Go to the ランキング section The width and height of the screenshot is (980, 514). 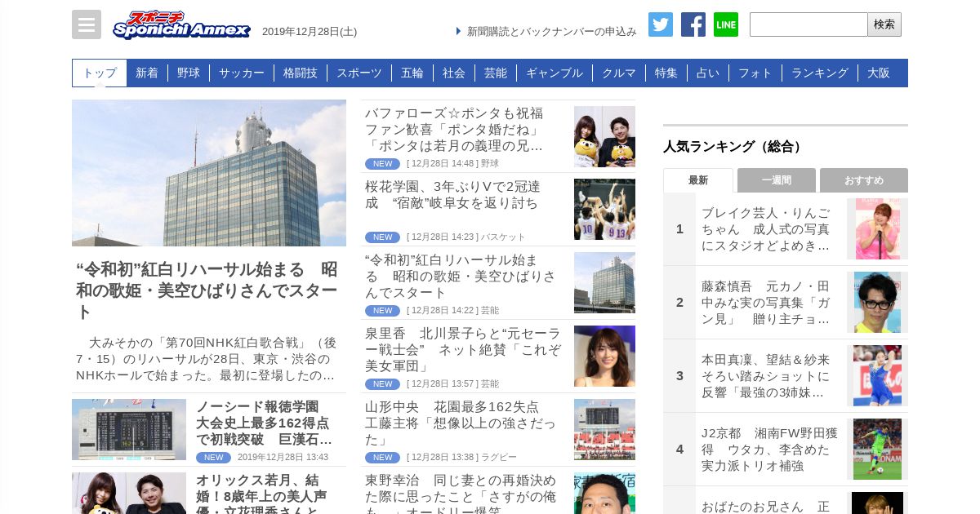coord(820,73)
